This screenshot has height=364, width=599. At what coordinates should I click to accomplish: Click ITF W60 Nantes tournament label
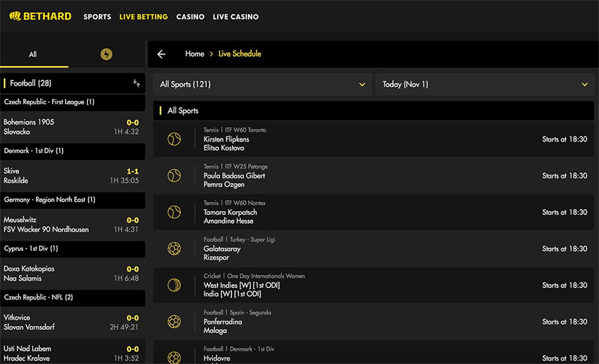(245, 203)
